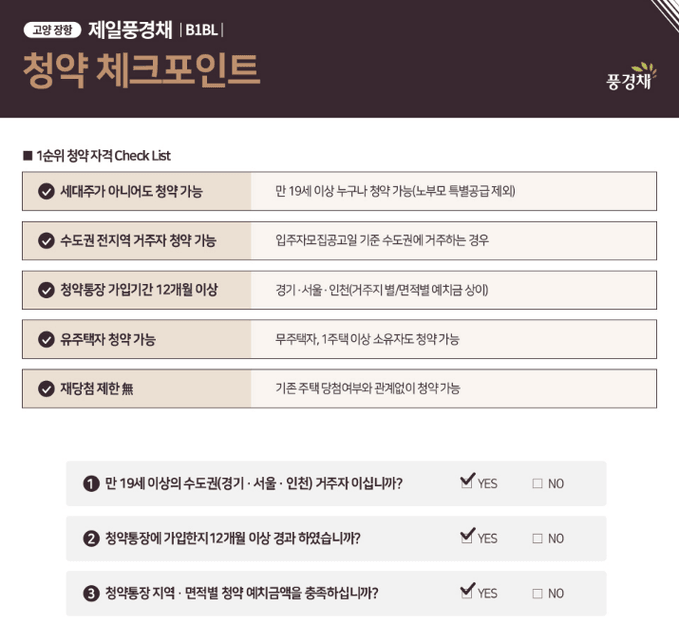Check NO for 12개월 경과 question
Screen dimensions: 679x625
[x=537, y=538]
